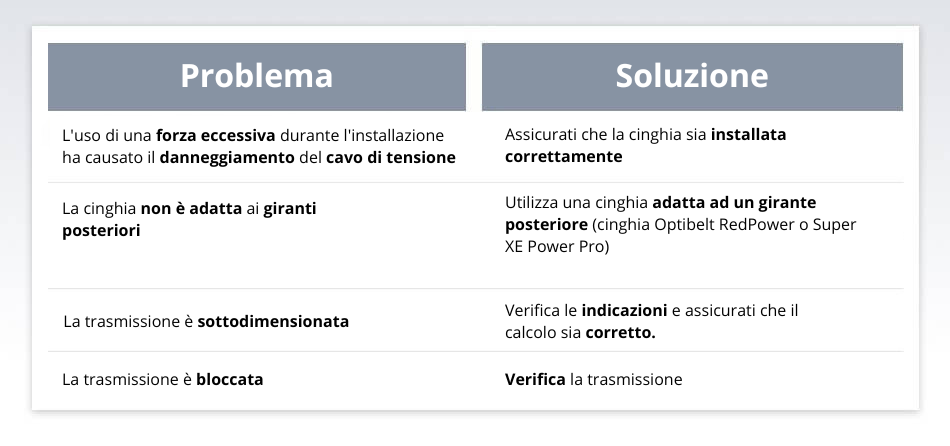
Task: Click the bold word "sottodimensionata"
Action: [x=273, y=322]
